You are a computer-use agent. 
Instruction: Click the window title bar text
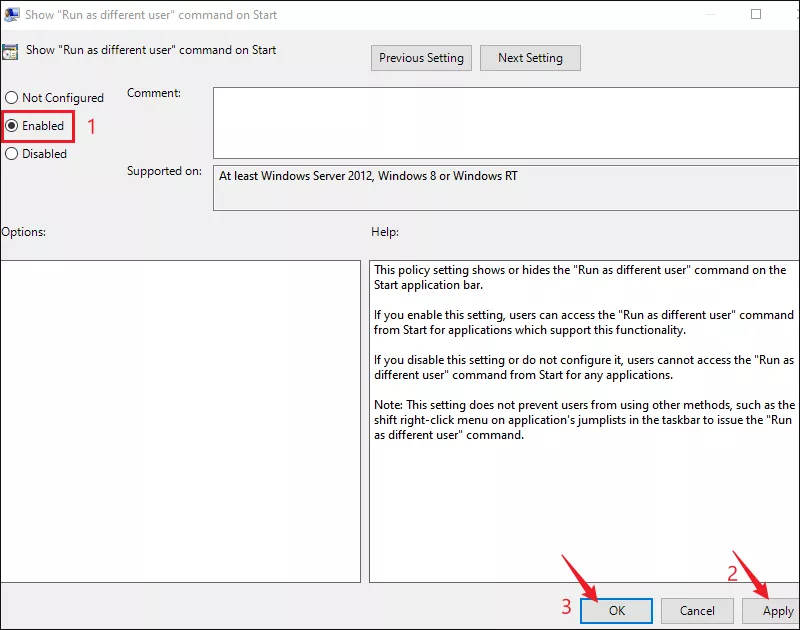[151, 15]
